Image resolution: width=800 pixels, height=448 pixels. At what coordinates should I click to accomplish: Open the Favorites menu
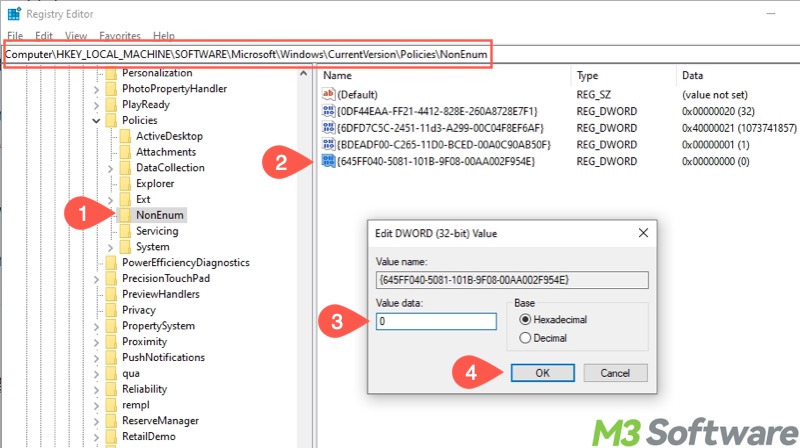pos(119,36)
